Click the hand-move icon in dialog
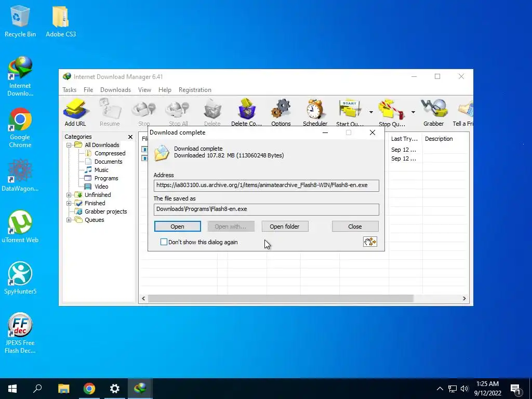 pos(370,242)
